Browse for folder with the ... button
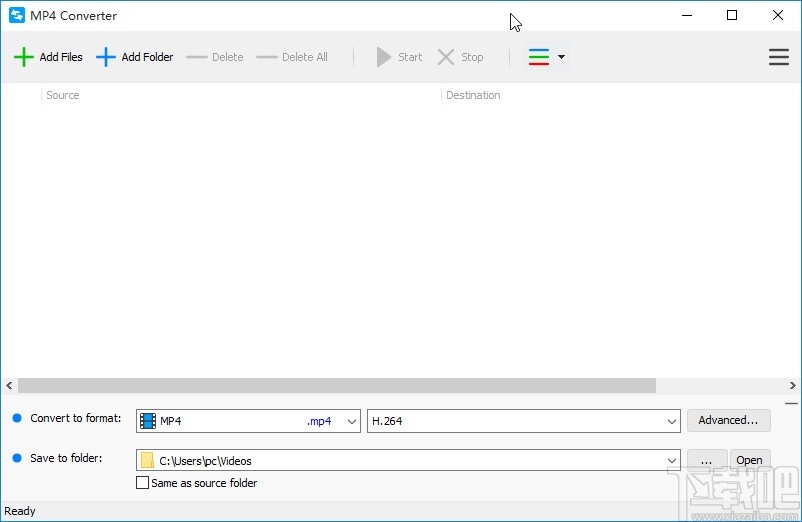The image size is (802, 522). coord(706,460)
